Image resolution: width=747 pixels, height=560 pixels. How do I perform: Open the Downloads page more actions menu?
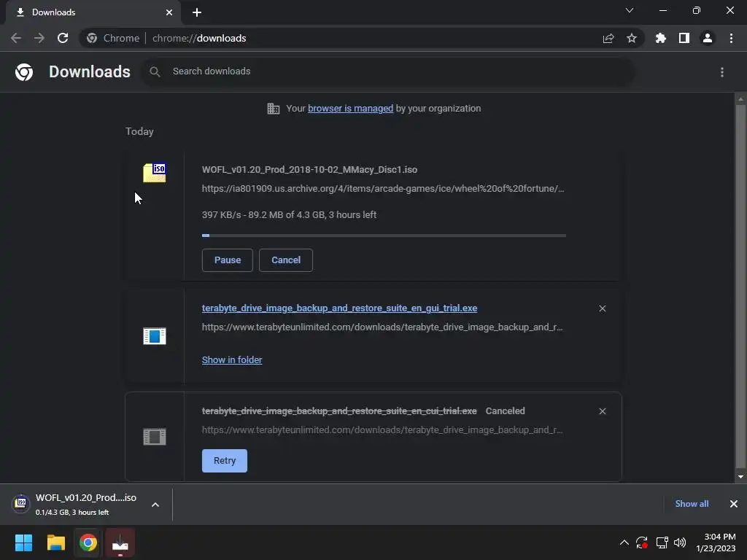pyautogui.click(x=722, y=72)
